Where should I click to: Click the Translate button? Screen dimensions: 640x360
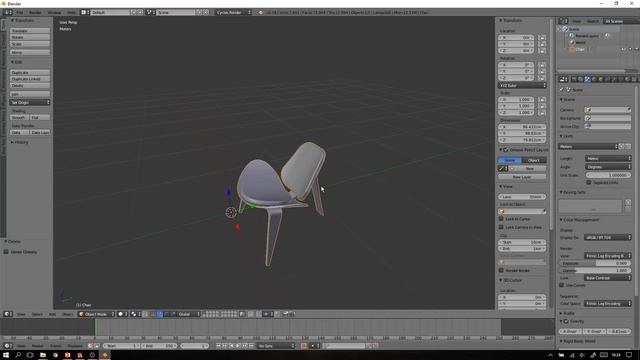point(30,31)
